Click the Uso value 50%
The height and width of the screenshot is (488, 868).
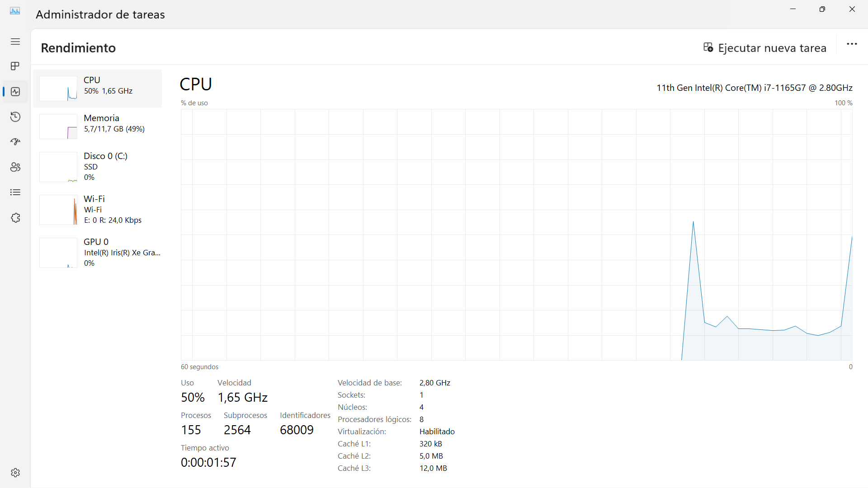click(193, 398)
